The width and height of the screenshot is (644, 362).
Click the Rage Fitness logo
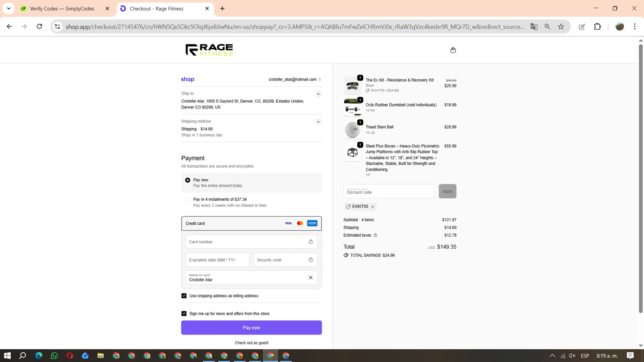coord(209,50)
